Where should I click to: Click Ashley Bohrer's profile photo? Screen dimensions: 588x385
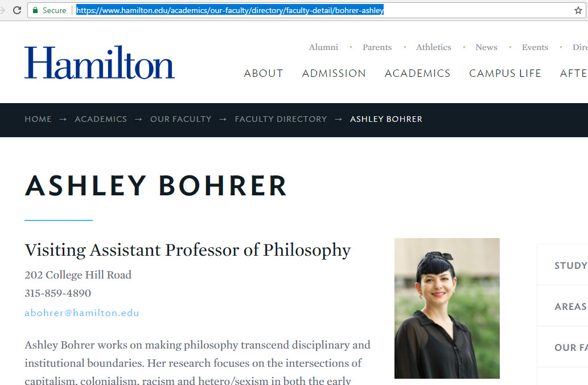coord(446,308)
